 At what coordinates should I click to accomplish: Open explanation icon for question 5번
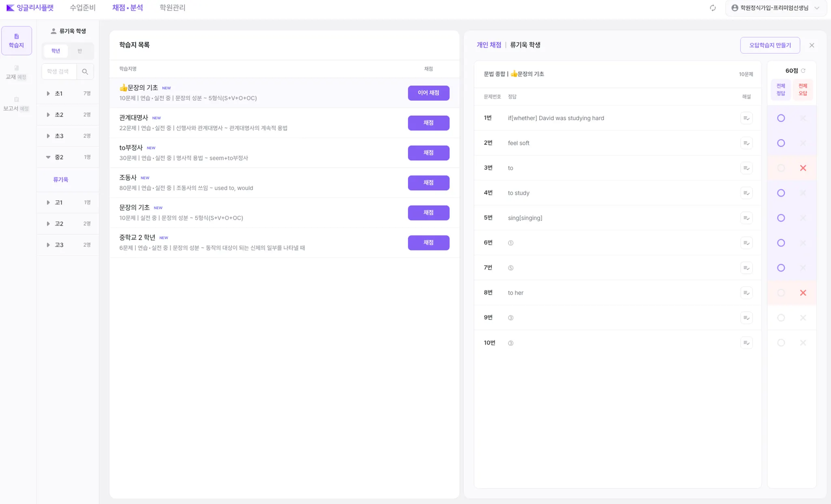[x=746, y=218]
